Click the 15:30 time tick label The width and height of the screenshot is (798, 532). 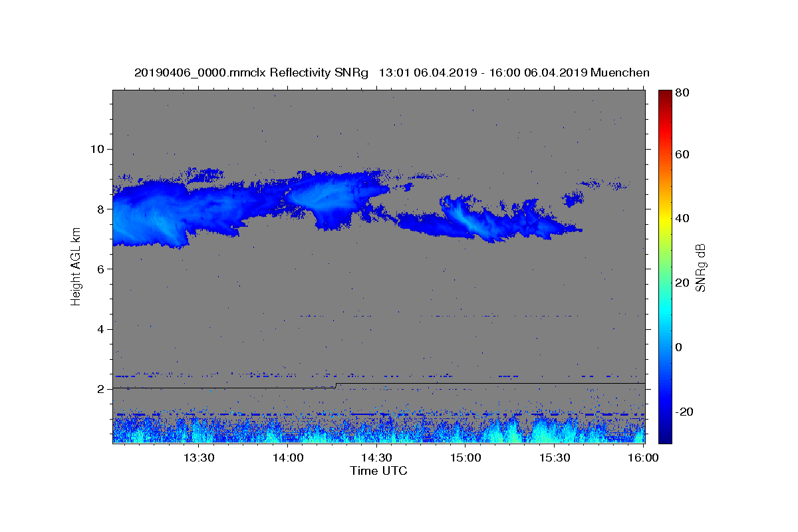click(x=554, y=458)
